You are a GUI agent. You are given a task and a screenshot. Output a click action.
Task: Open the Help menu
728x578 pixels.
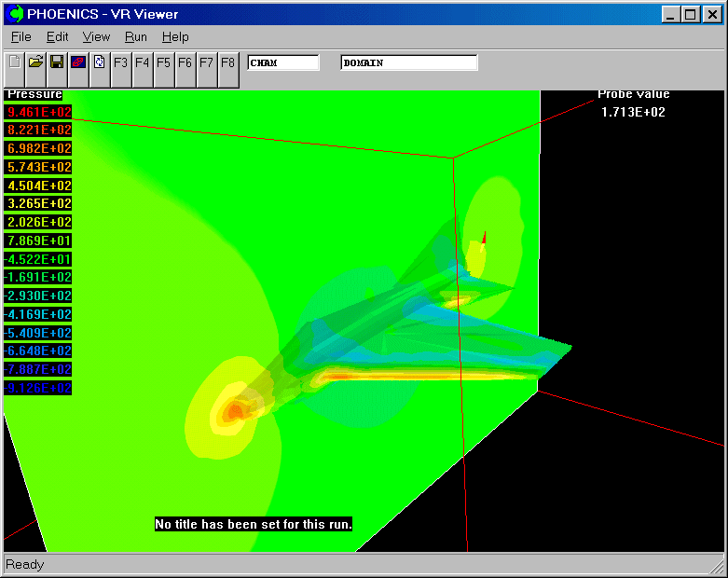[175, 36]
